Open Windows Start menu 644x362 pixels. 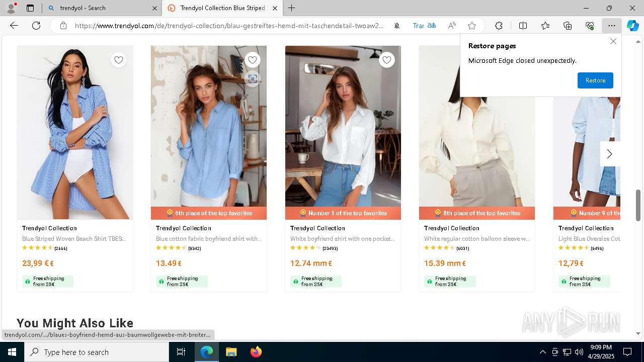click(x=12, y=352)
